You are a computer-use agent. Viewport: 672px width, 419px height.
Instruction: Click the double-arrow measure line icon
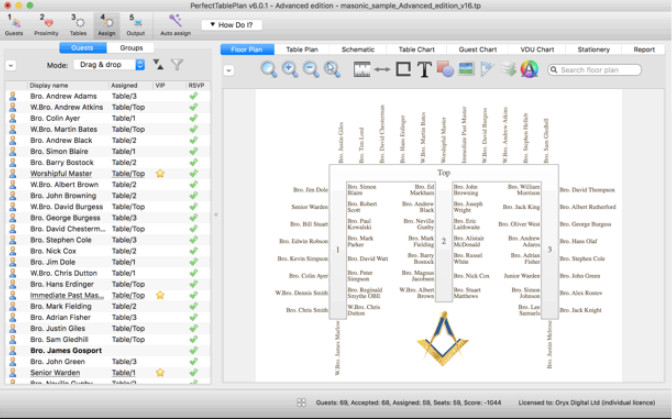click(382, 69)
